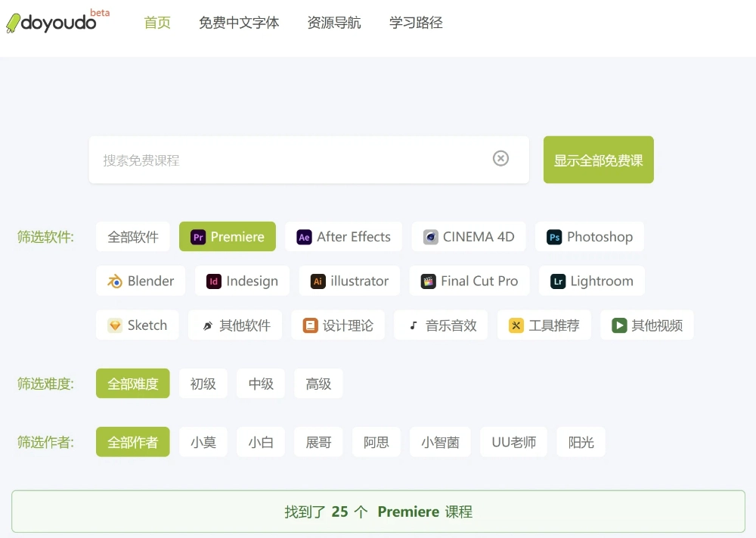Toggle the 初级 difficulty filter

203,384
